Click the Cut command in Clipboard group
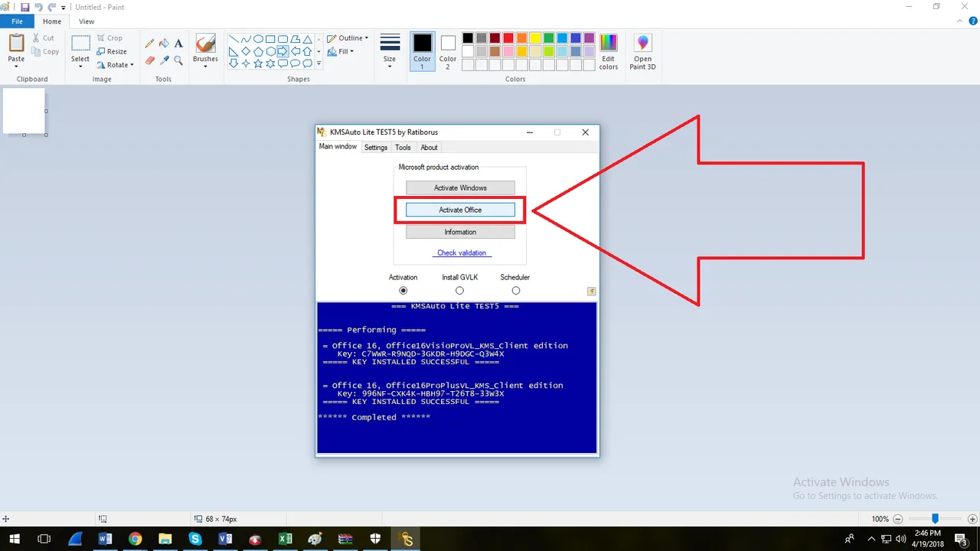 tap(43, 37)
